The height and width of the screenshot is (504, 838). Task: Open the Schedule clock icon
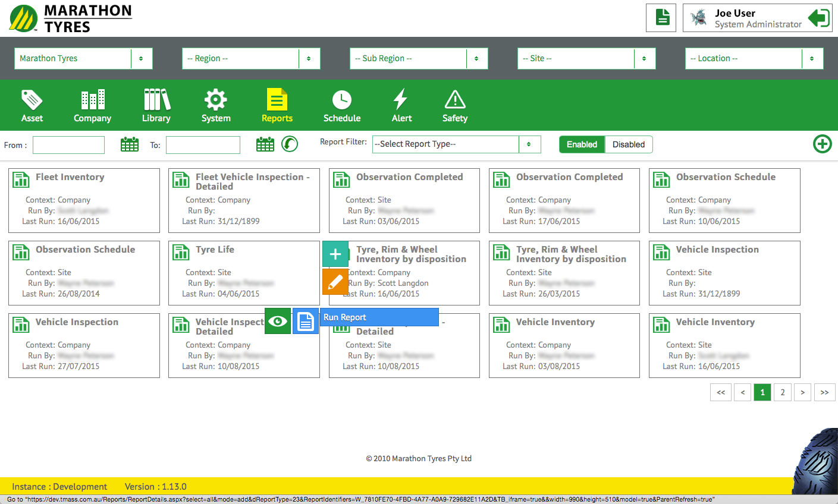[341, 100]
